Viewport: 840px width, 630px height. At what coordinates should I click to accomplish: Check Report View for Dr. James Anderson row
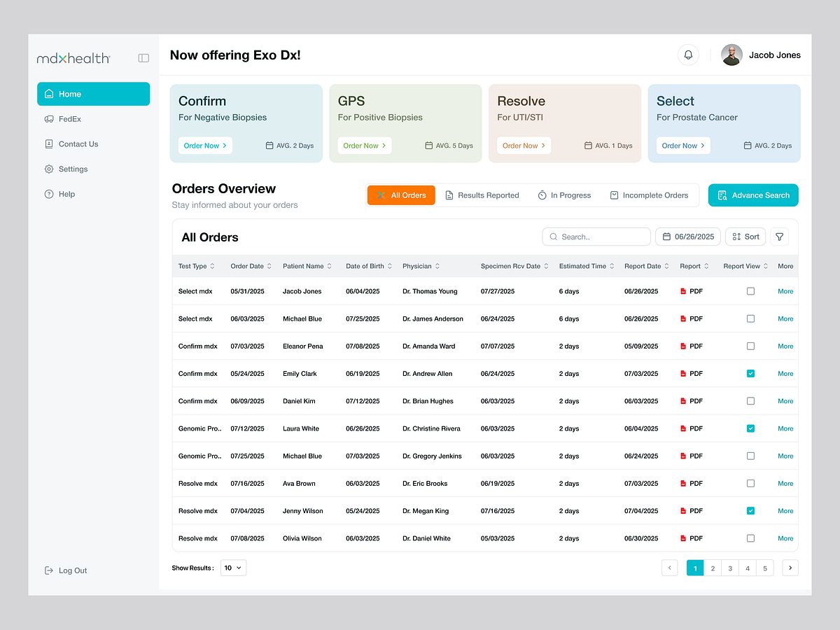pos(750,318)
